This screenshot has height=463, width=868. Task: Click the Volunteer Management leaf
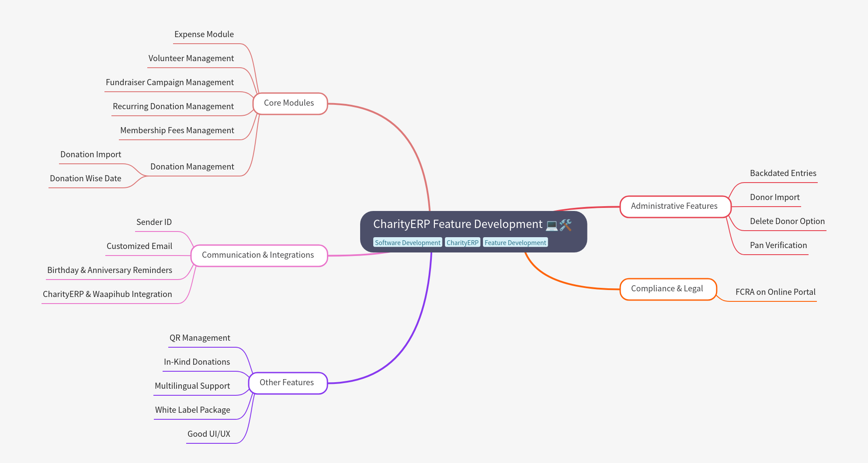(191, 59)
